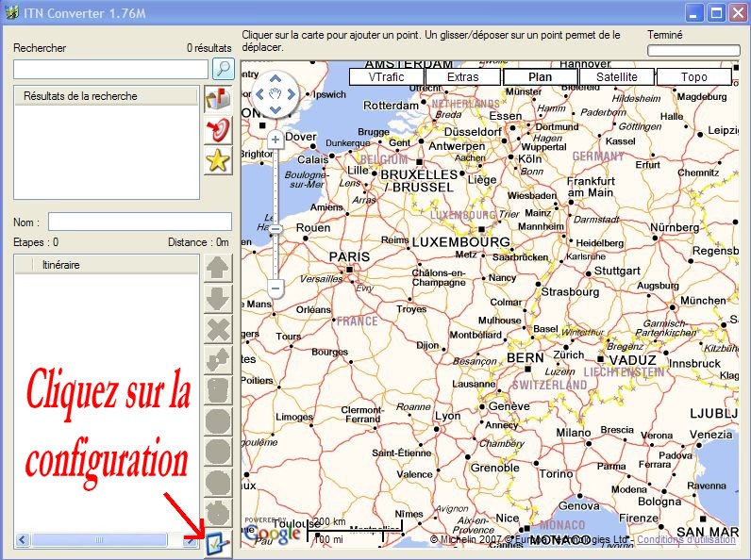Maximize the ITN Converter window

(x=716, y=12)
